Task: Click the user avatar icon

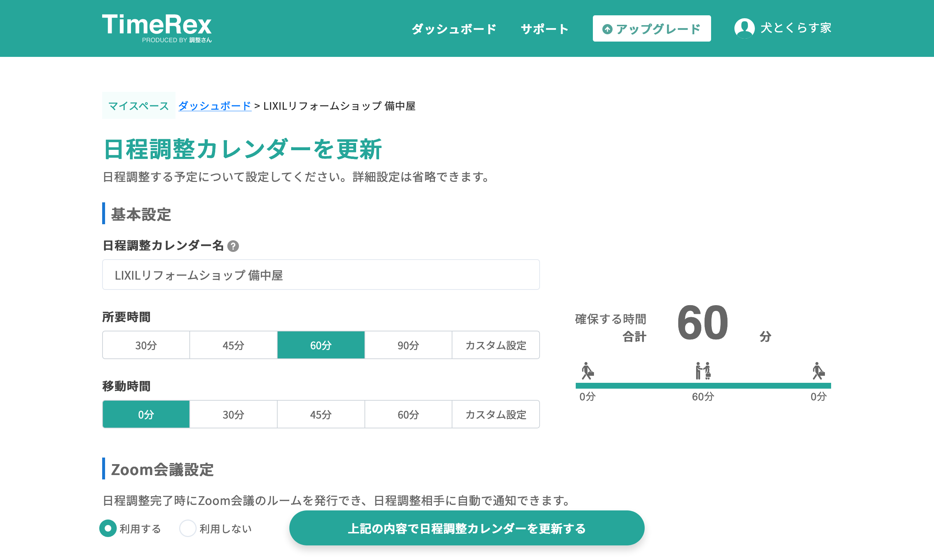Action: tap(744, 28)
